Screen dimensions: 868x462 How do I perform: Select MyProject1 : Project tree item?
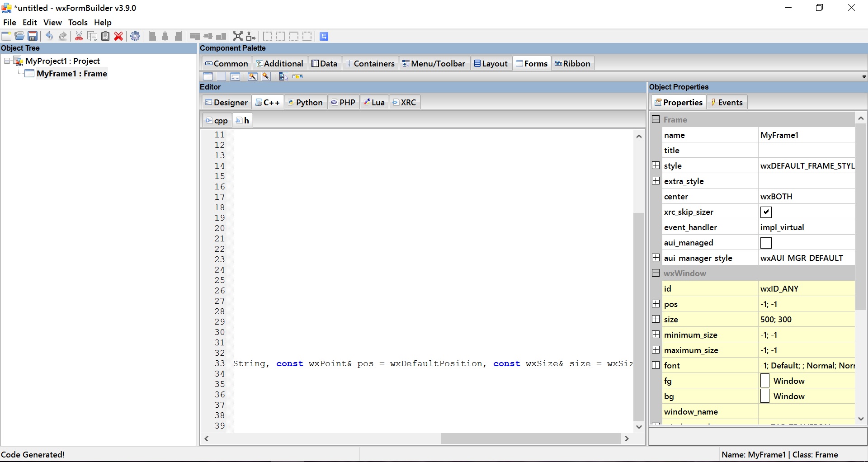click(x=62, y=61)
